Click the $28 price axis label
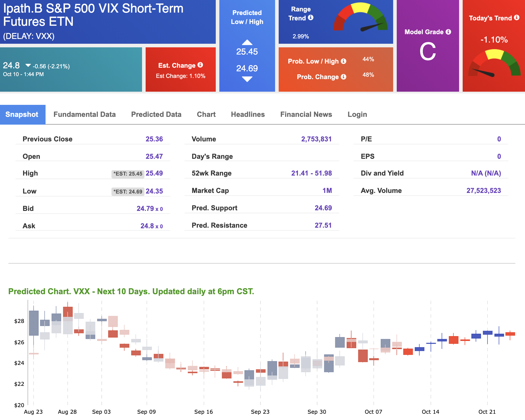The height and width of the screenshot is (420, 525). tap(19, 321)
